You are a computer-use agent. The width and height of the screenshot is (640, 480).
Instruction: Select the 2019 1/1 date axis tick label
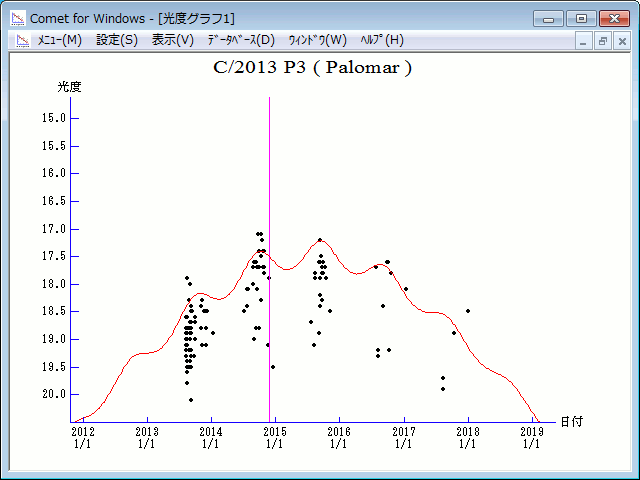(531, 437)
